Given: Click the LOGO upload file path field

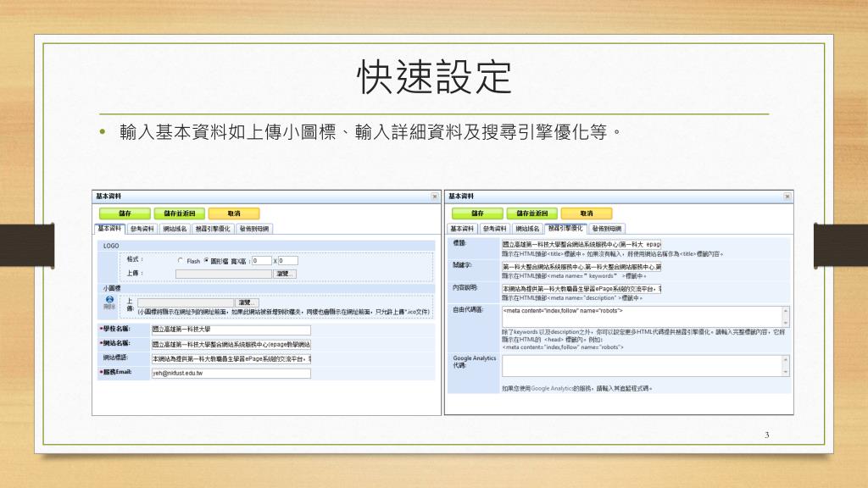Looking at the screenshot, I should pyautogui.click(x=224, y=274).
